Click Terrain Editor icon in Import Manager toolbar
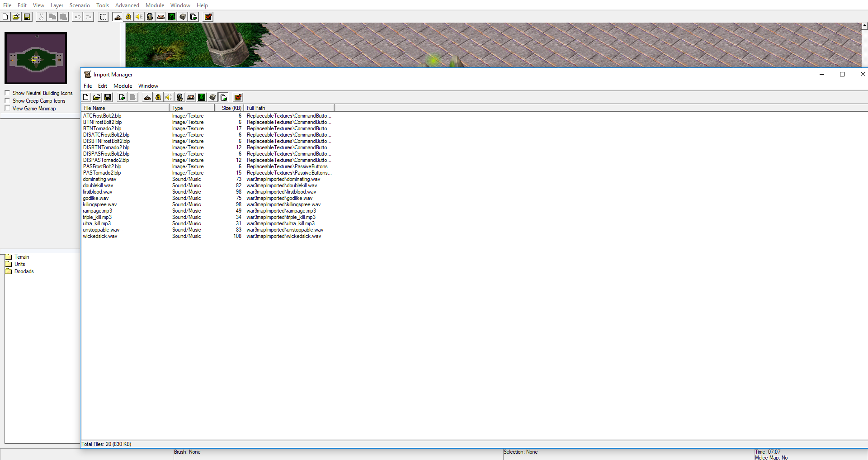 [147, 97]
